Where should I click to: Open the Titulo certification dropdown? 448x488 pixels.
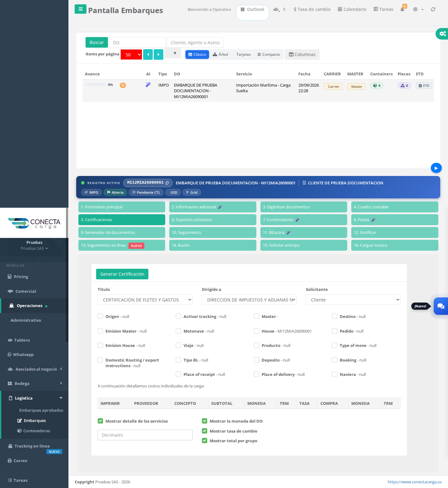(x=145, y=300)
